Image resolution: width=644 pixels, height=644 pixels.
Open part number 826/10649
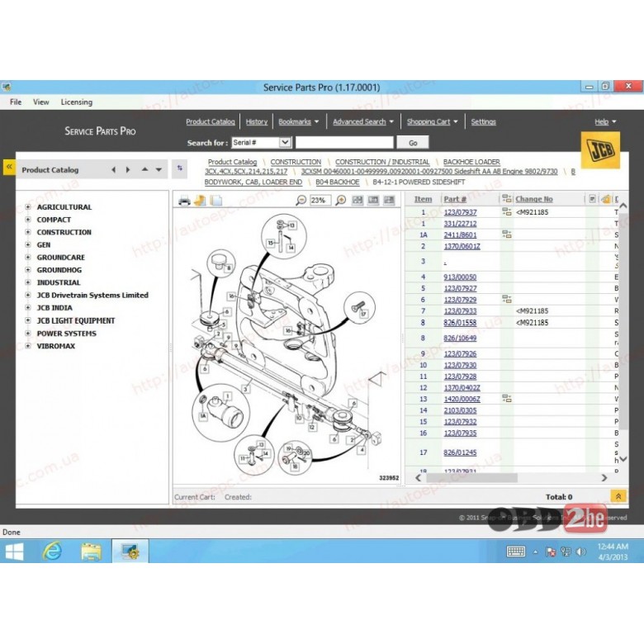tap(460, 338)
